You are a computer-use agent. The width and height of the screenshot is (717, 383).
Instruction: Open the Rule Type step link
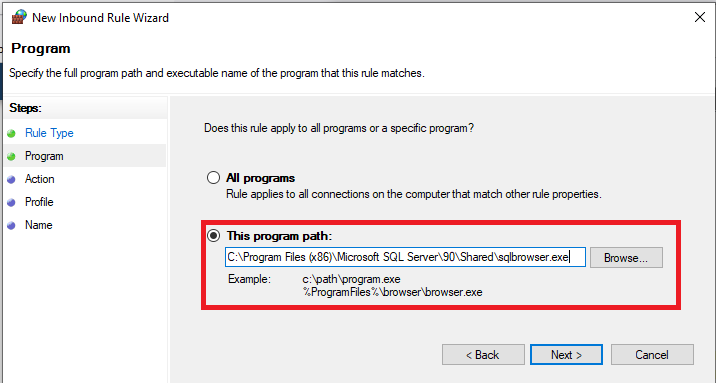49,133
